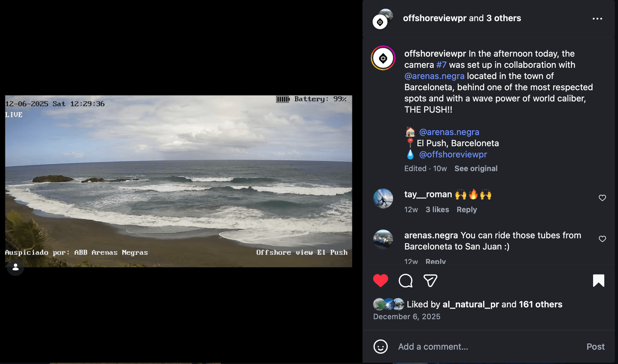Like arenas.negra's comment with its heart
The width and height of the screenshot is (618, 364).
[602, 239]
